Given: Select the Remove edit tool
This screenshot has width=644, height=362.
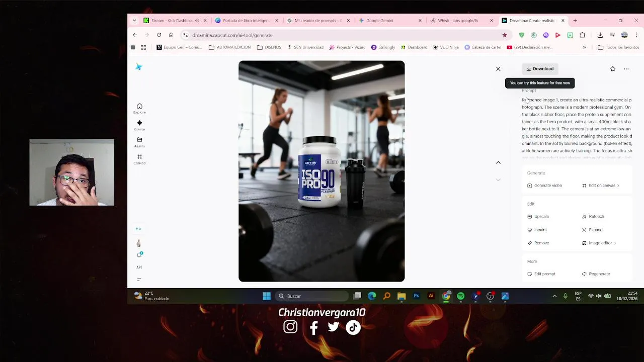Looking at the screenshot, I should coord(538,243).
